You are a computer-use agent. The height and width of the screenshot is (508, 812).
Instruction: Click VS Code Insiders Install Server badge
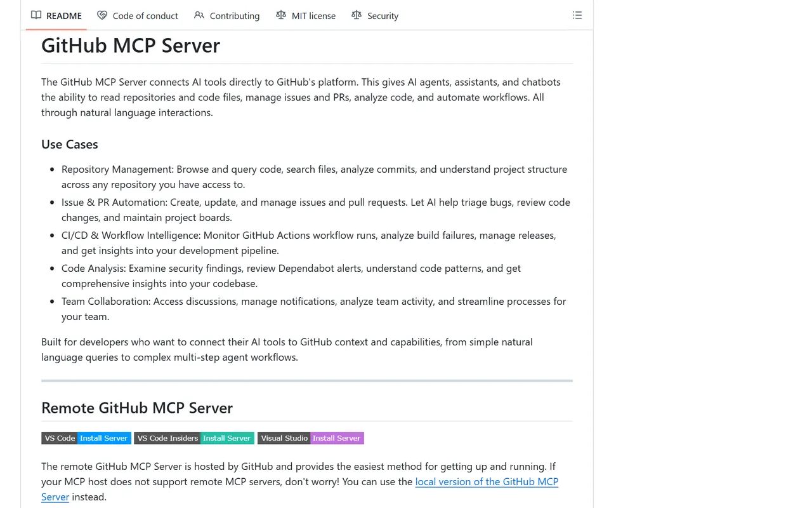tap(194, 438)
